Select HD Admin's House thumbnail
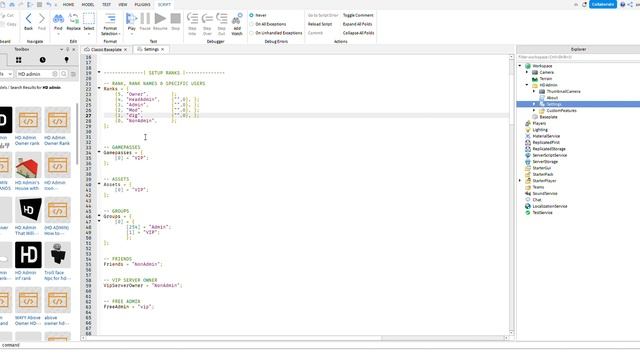The image size is (640, 360). (x=28, y=165)
